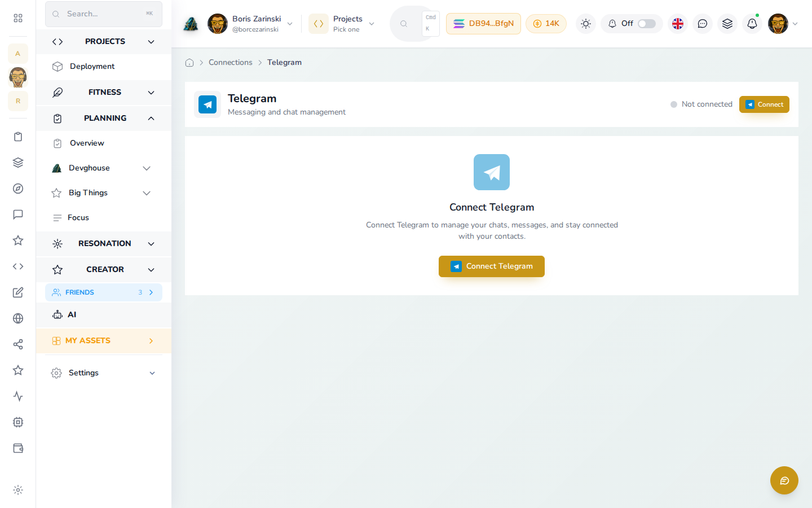Open MY ASSETS in the sidebar
812x508 pixels.
(104, 341)
